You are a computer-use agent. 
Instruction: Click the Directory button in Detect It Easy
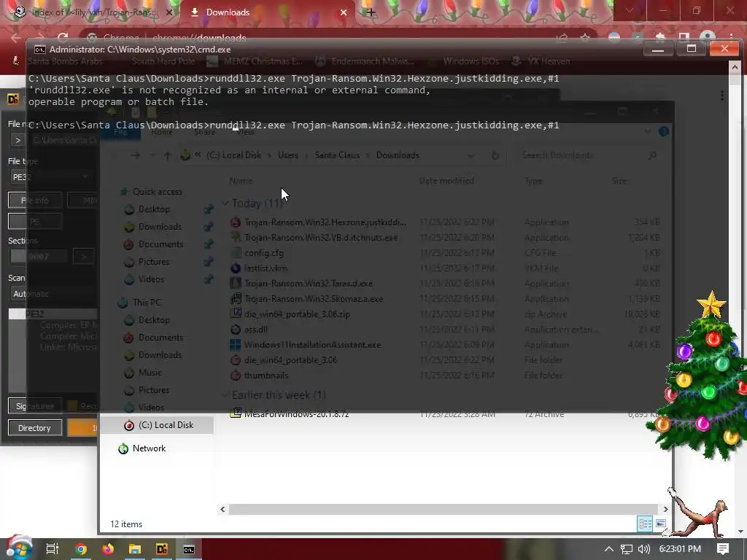(35, 427)
